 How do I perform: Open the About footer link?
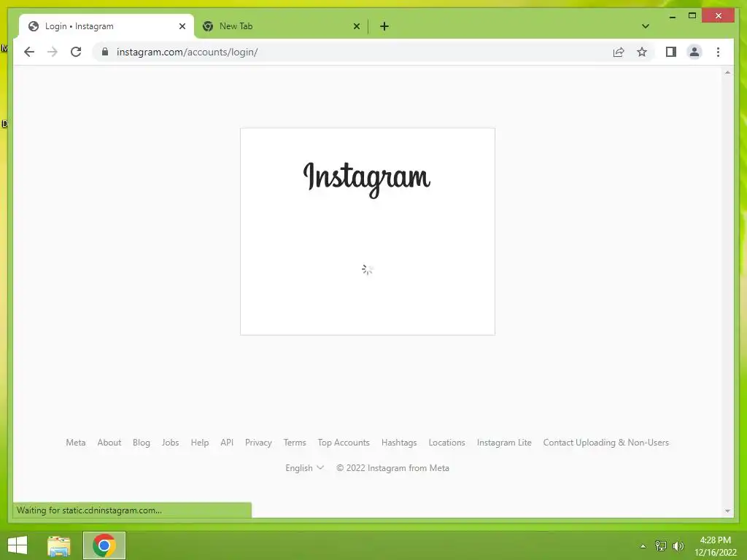[x=109, y=443]
